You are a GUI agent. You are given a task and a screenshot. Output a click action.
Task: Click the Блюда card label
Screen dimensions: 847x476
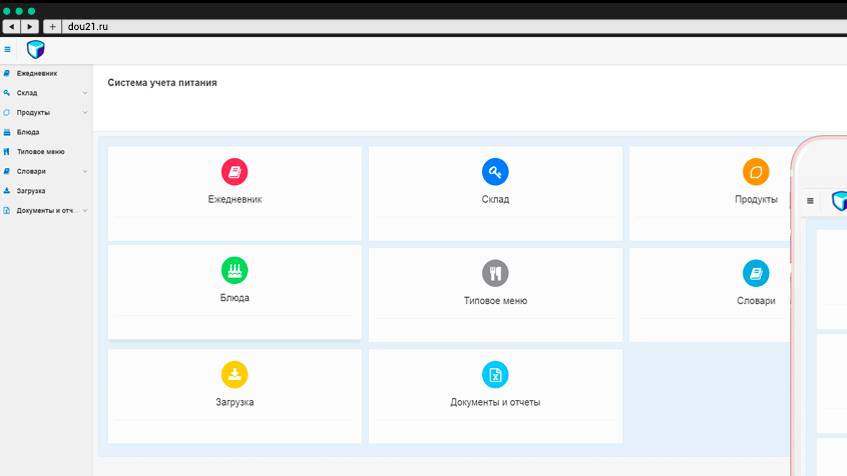point(234,298)
